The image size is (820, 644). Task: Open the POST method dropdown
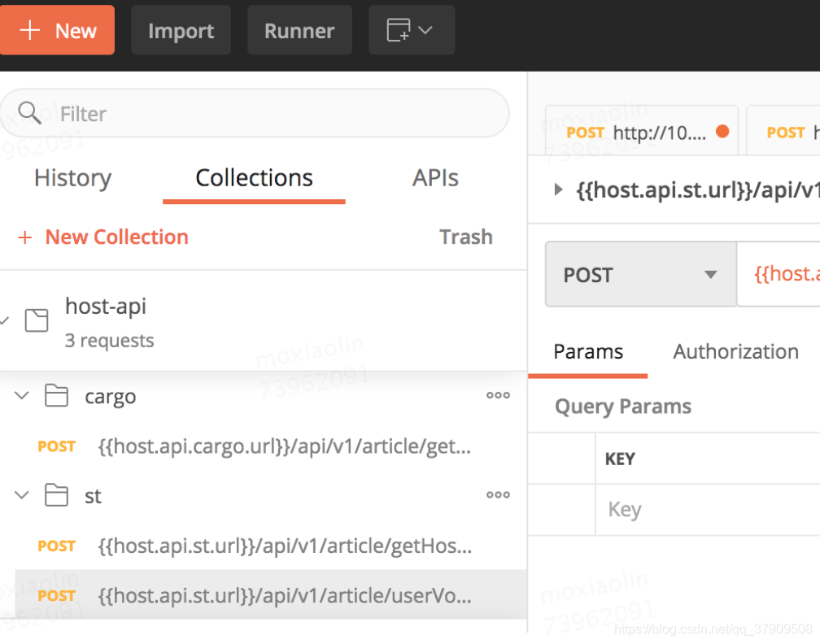click(x=641, y=275)
